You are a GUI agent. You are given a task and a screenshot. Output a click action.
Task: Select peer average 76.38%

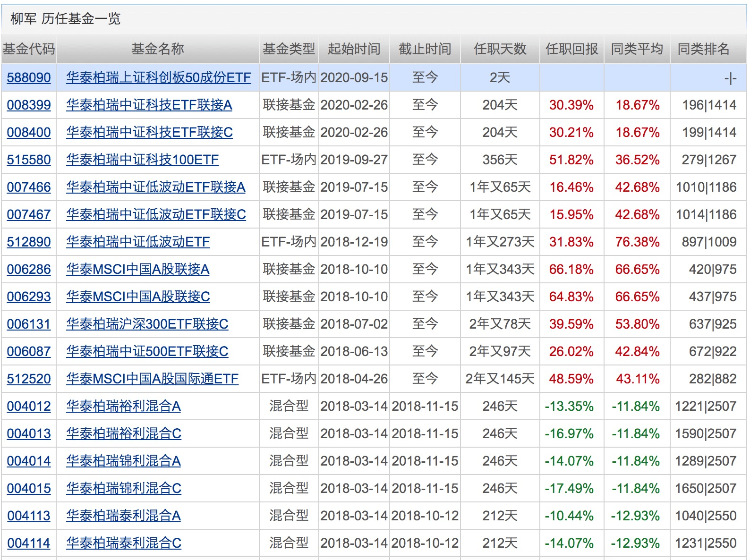point(637,242)
